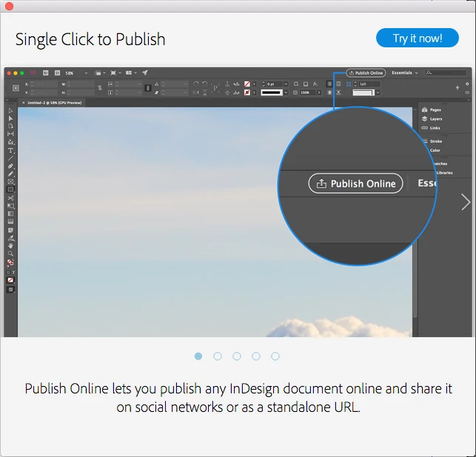
Task: Click the fill color swatch in control bar
Action: point(247,84)
